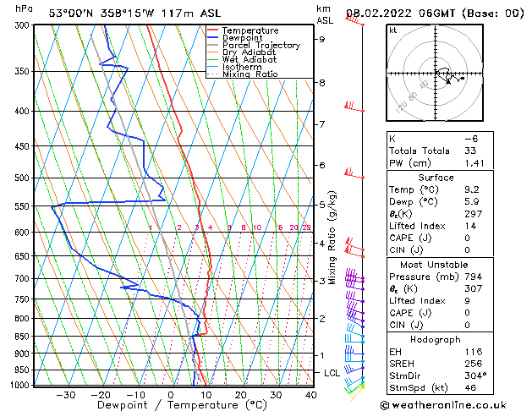Click the blue line swatch beside Dewpoint legend

click(x=213, y=38)
